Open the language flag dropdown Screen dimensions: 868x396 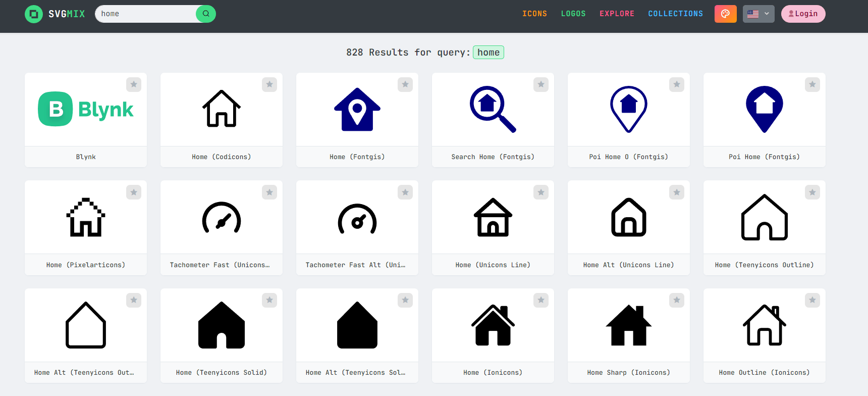[x=758, y=14]
